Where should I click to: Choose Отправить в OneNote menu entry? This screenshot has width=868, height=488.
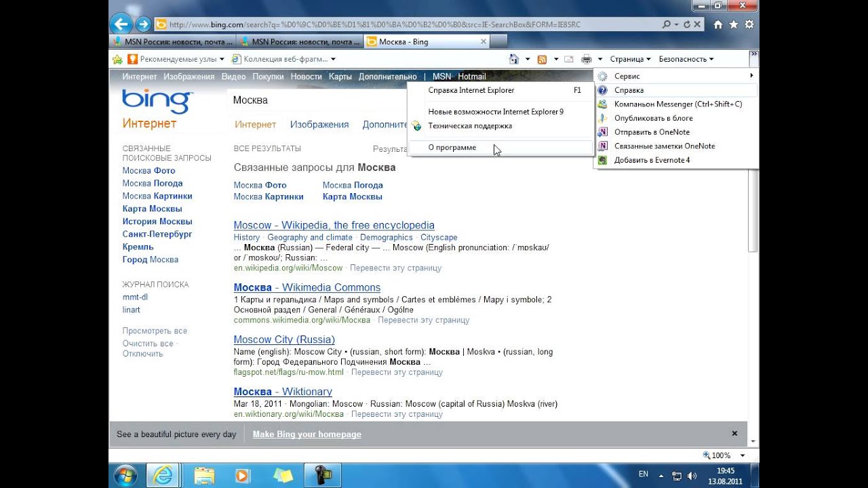click(x=675, y=132)
